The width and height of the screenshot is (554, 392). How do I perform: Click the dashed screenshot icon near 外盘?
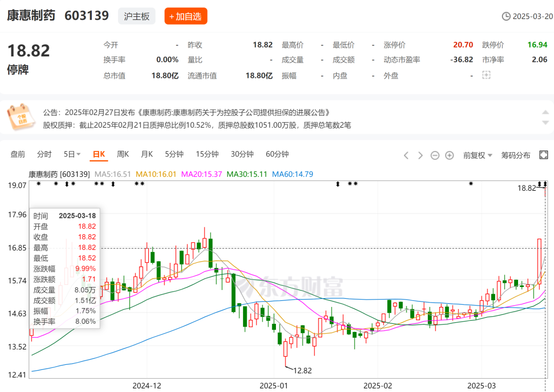(486, 75)
